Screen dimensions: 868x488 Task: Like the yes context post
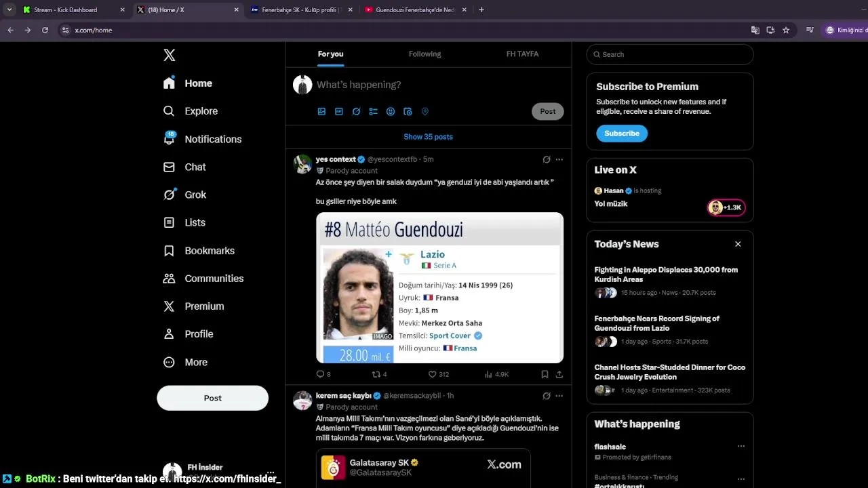pos(438,374)
